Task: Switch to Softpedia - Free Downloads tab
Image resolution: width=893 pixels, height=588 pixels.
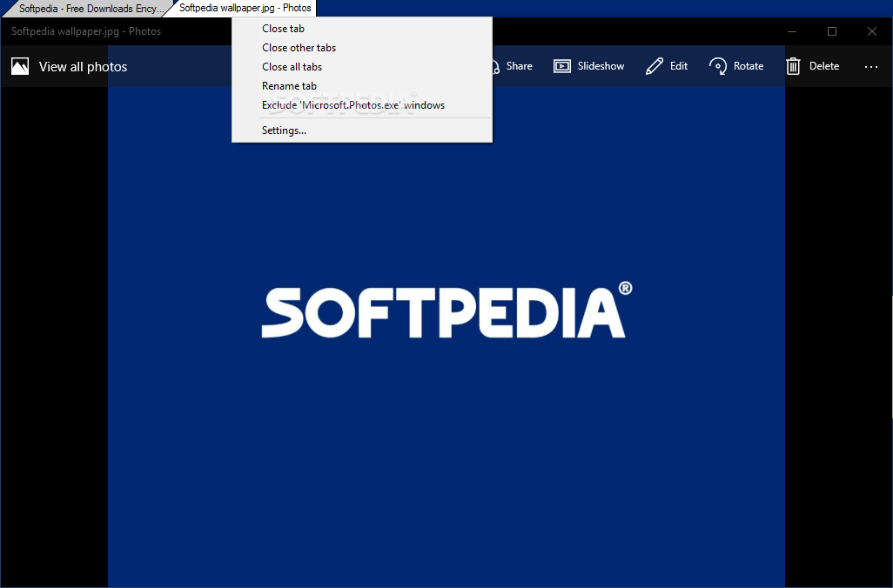Action: 86,9
